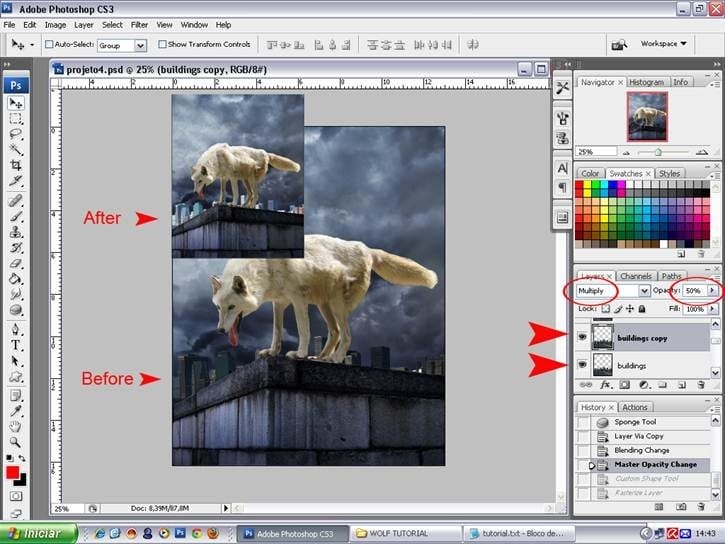Click the Add layer mask icon
The height and width of the screenshot is (544, 725).
tap(624, 385)
